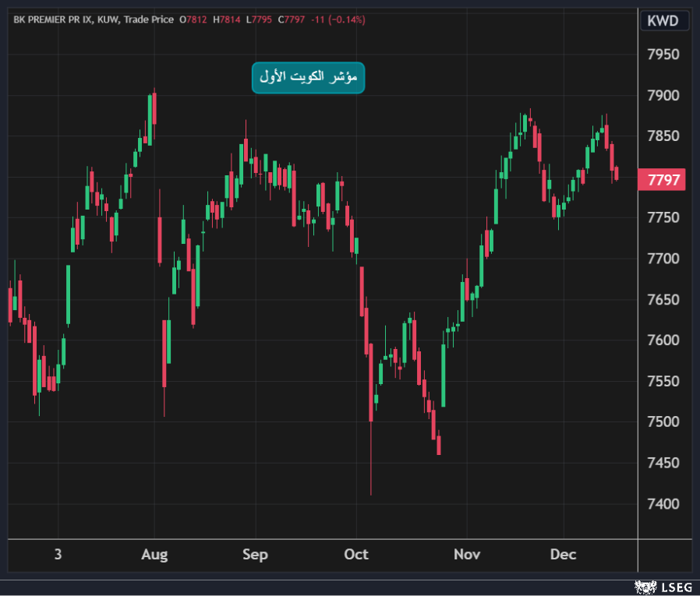Click the 7900 price scale label
The width and height of the screenshot is (700, 596).
[663, 96]
